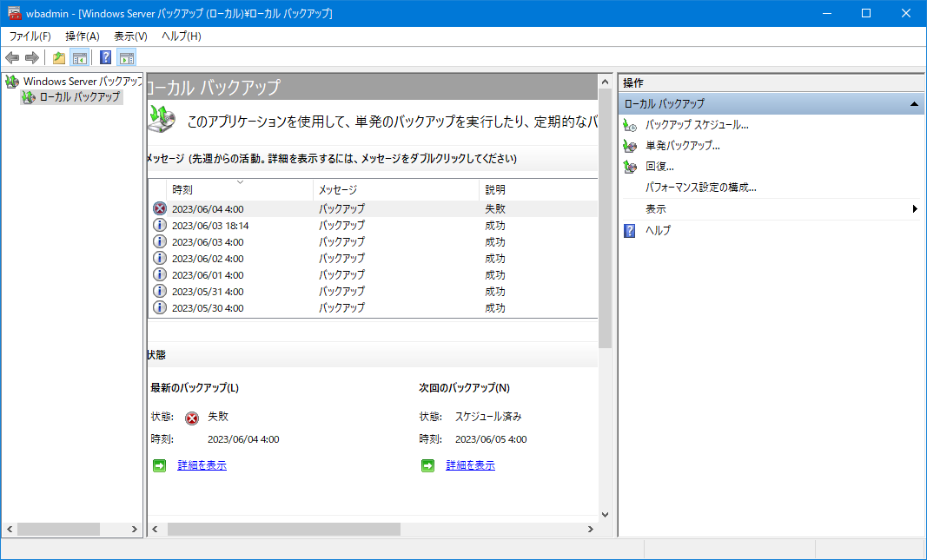927x560 pixels.
Task: Click the up one level folder icon
Action: [x=59, y=57]
